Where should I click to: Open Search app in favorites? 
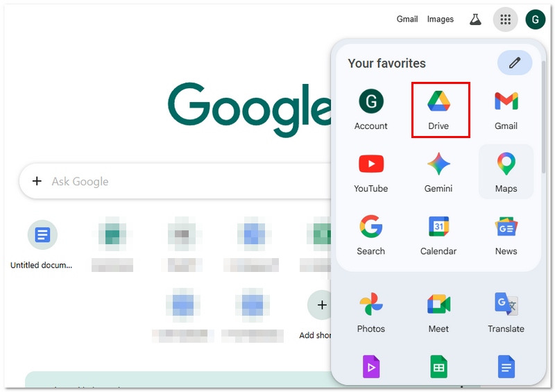point(370,235)
